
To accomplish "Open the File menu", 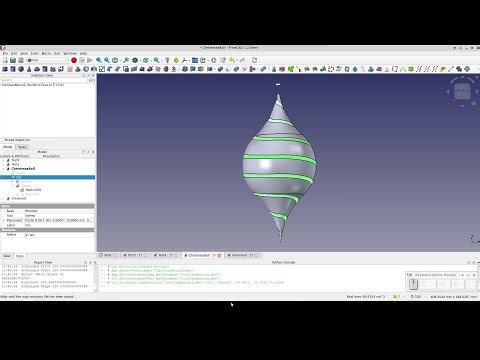I will (5, 53).
